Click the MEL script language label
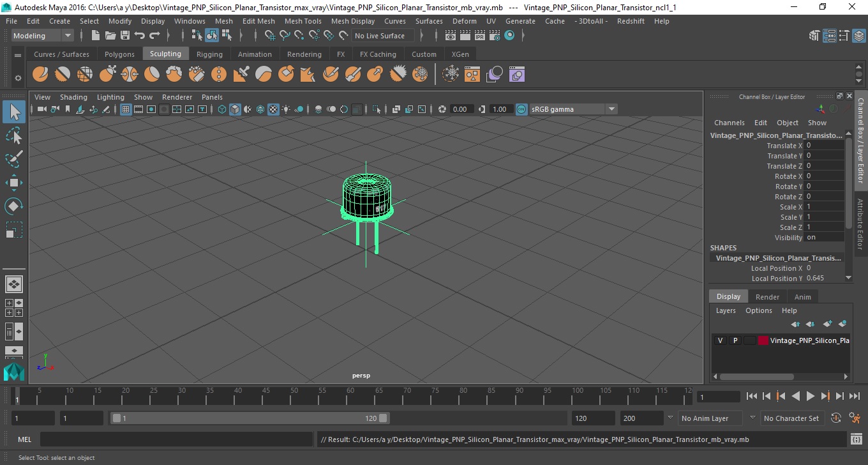 tap(24, 439)
